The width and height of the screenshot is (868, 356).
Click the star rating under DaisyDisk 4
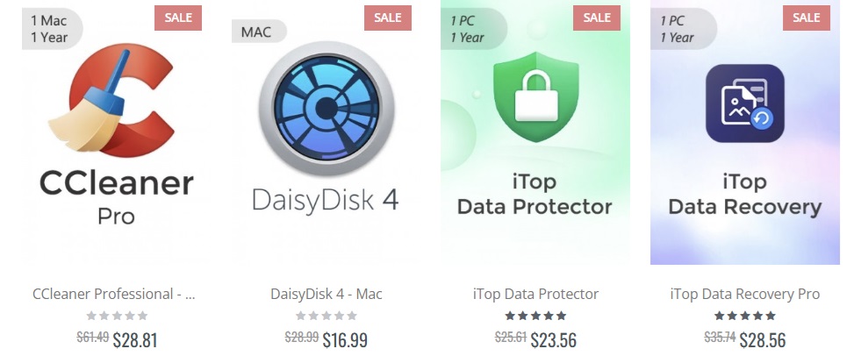pyautogui.click(x=326, y=316)
